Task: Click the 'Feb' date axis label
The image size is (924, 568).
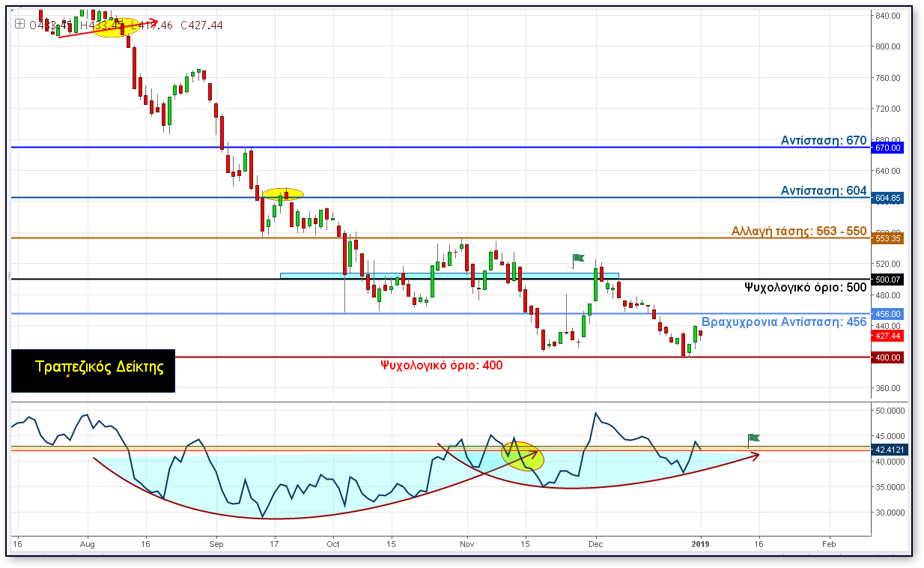Action: coord(829,543)
